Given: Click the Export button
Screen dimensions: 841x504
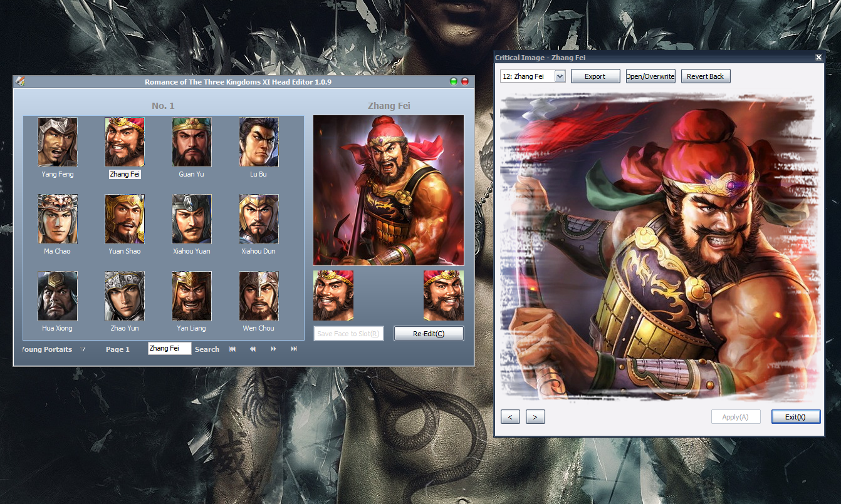Looking at the screenshot, I should (595, 76).
